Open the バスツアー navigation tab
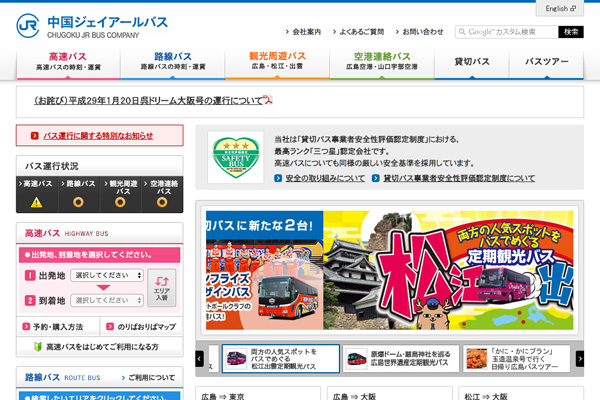 pyautogui.click(x=546, y=63)
